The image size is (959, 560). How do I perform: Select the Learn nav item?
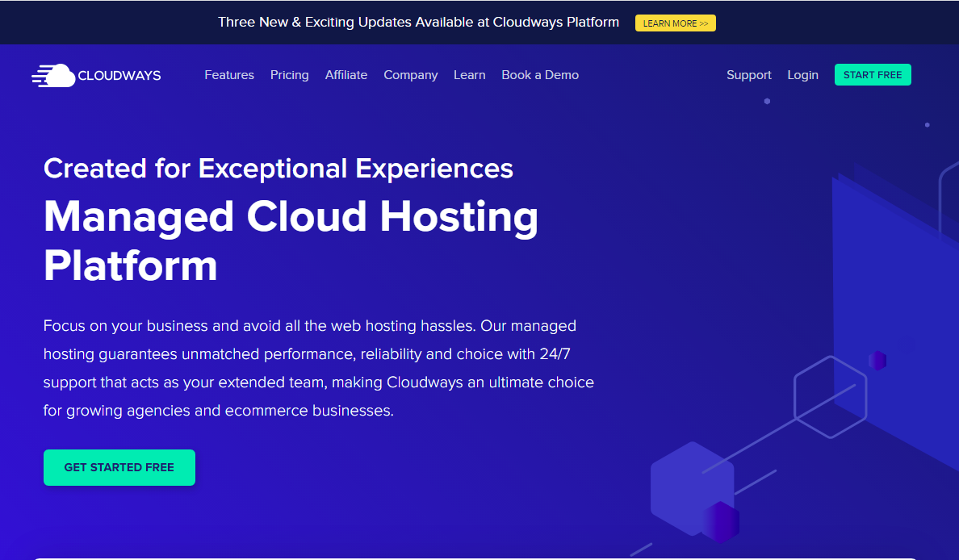[470, 74]
